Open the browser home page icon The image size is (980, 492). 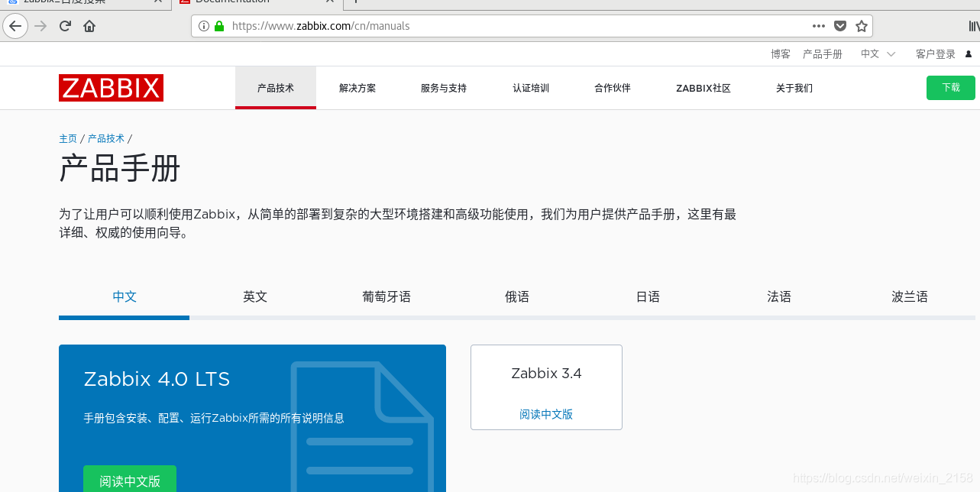(x=89, y=26)
